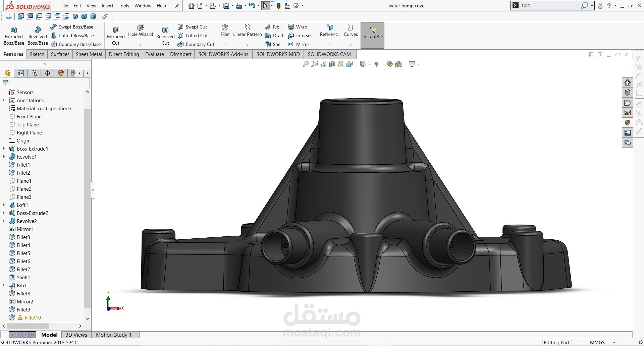The width and height of the screenshot is (644, 346).
Task: Open the Insert menu
Action: pyautogui.click(x=107, y=6)
